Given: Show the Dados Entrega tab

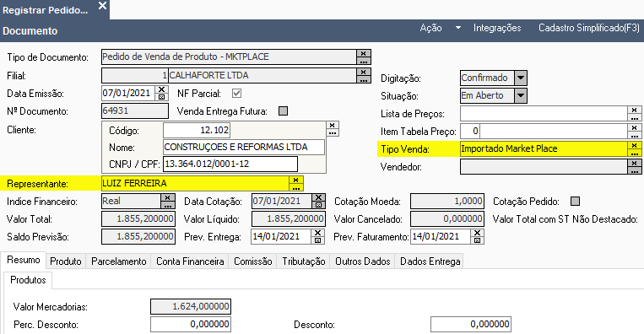Looking at the screenshot, I should pyautogui.click(x=430, y=261).
